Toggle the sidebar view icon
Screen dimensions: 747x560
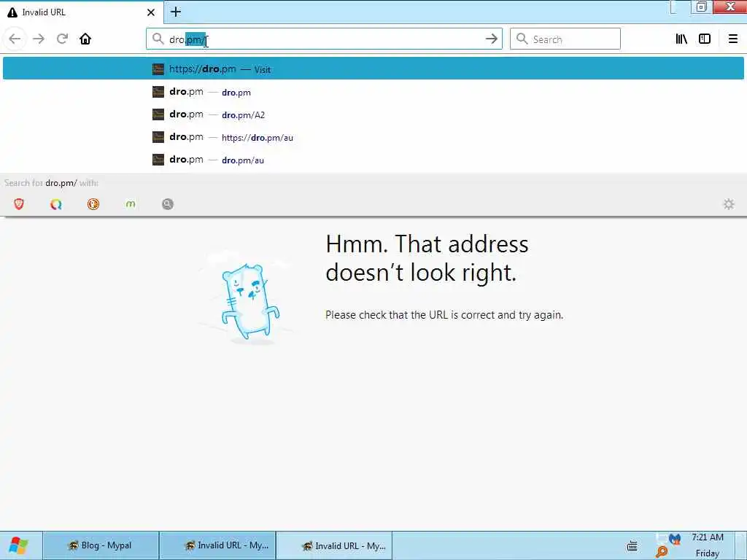[705, 39]
